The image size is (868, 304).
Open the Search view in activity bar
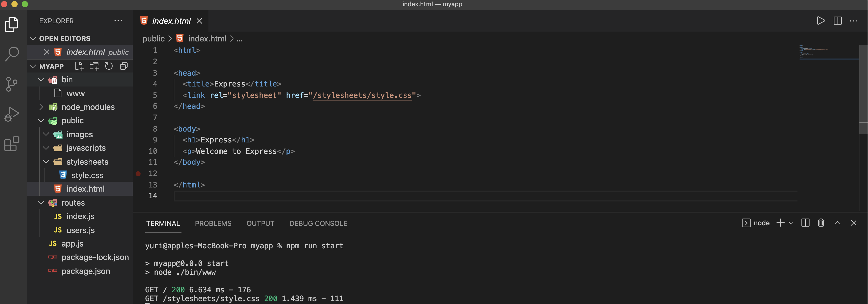[12, 54]
